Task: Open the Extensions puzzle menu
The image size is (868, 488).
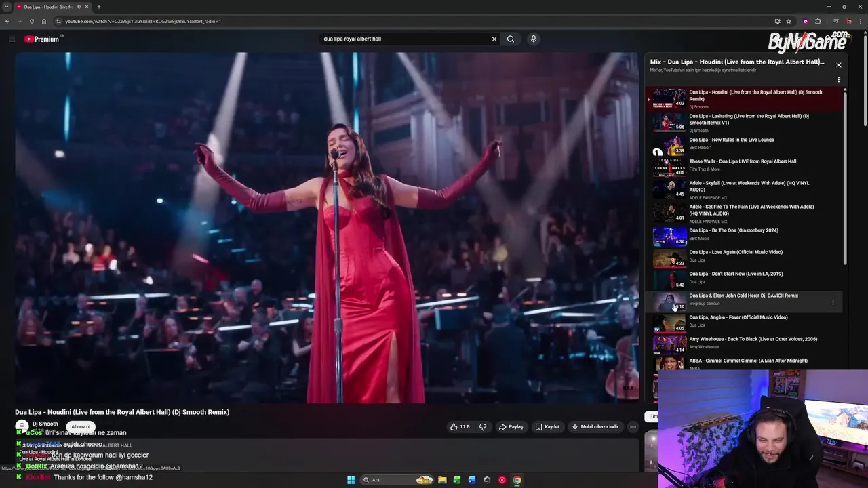Action: [x=818, y=21]
